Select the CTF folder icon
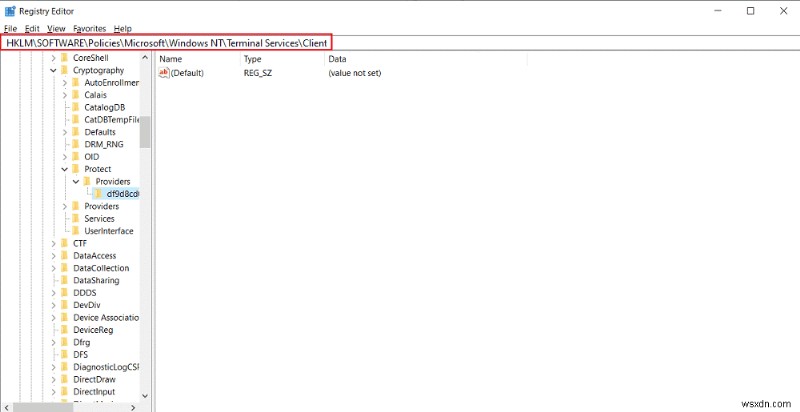 click(64, 243)
